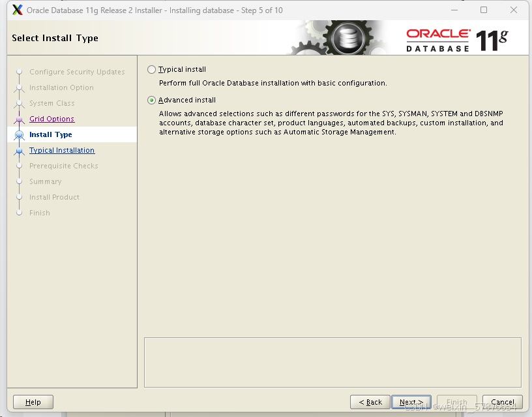Screen dimensions: 532x417
Task: Click the figure icon beside System Class
Action: [x=20, y=103]
